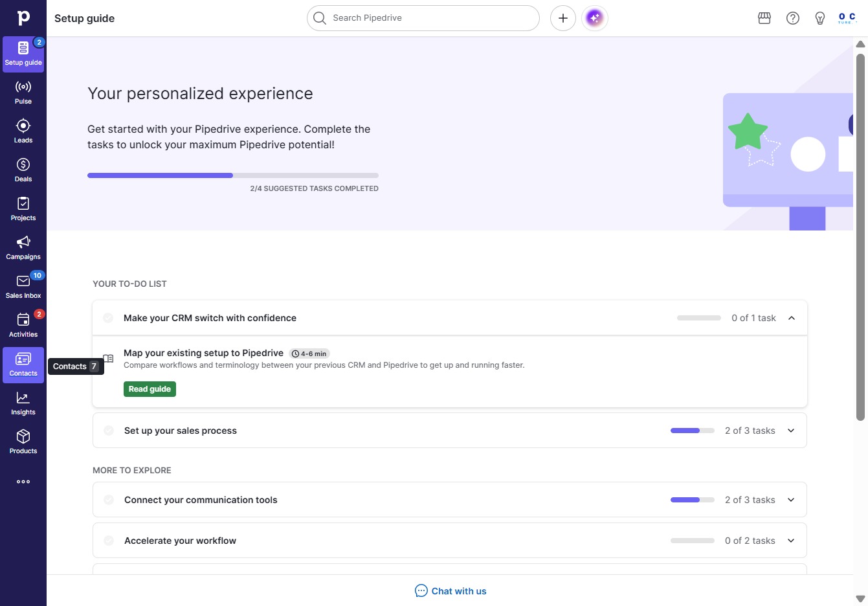Click the suggested tasks progress bar
Viewport: 868px width, 606px height.
(x=233, y=175)
